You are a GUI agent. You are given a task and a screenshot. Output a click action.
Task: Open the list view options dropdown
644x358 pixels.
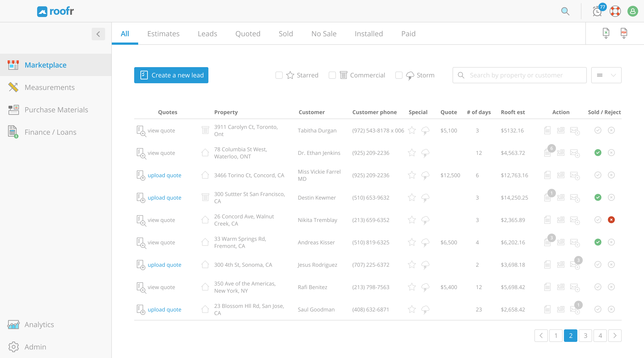coord(606,75)
